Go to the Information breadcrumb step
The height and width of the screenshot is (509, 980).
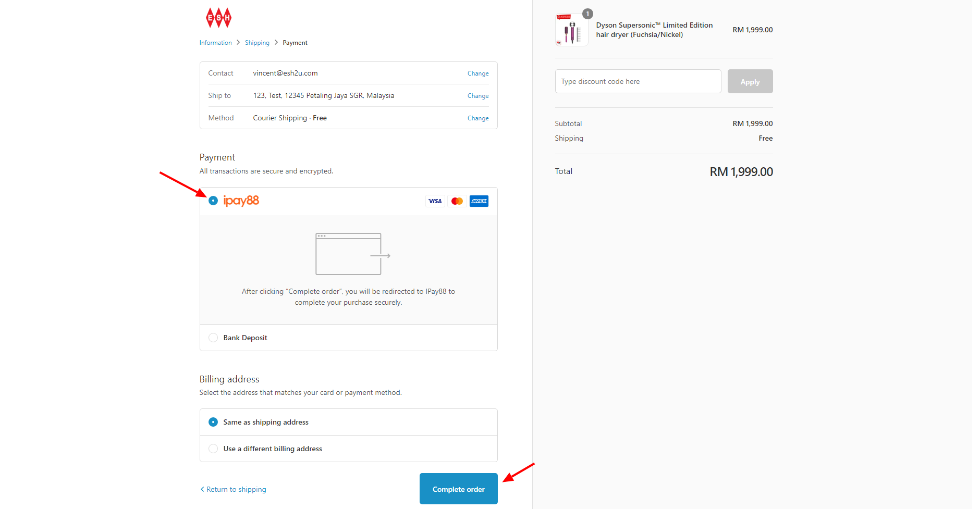[x=216, y=43]
